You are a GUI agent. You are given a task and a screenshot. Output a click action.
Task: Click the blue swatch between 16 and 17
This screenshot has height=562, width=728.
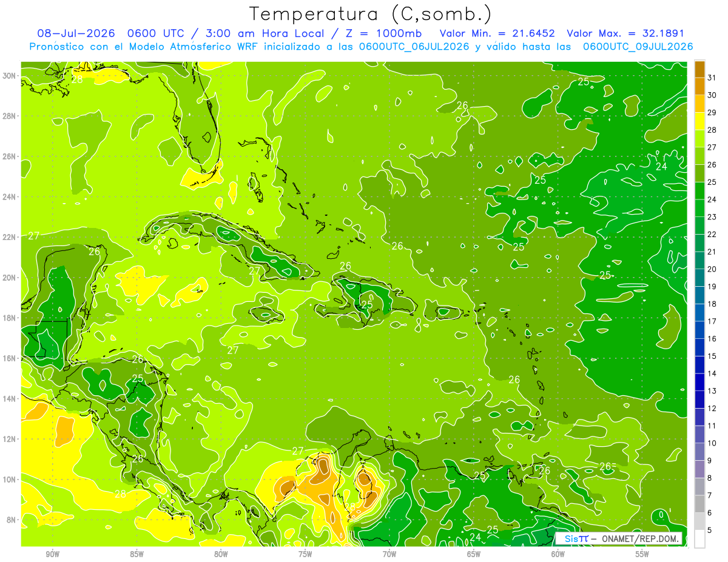699,330
